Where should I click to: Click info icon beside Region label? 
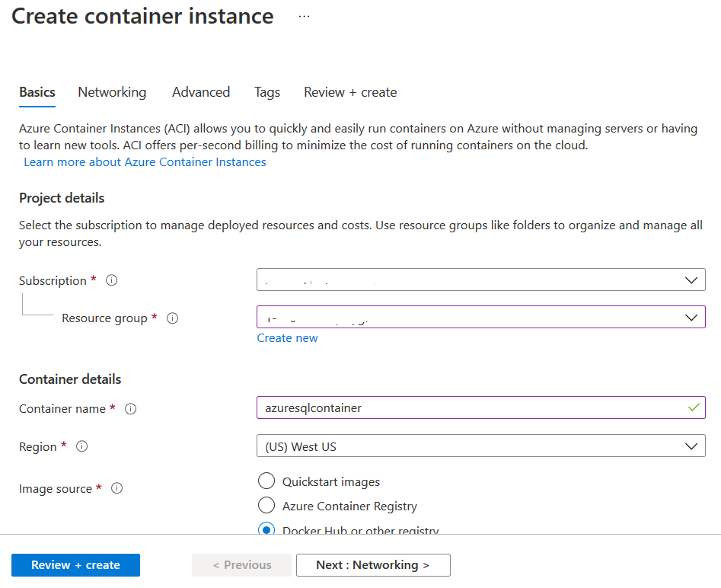82,447
